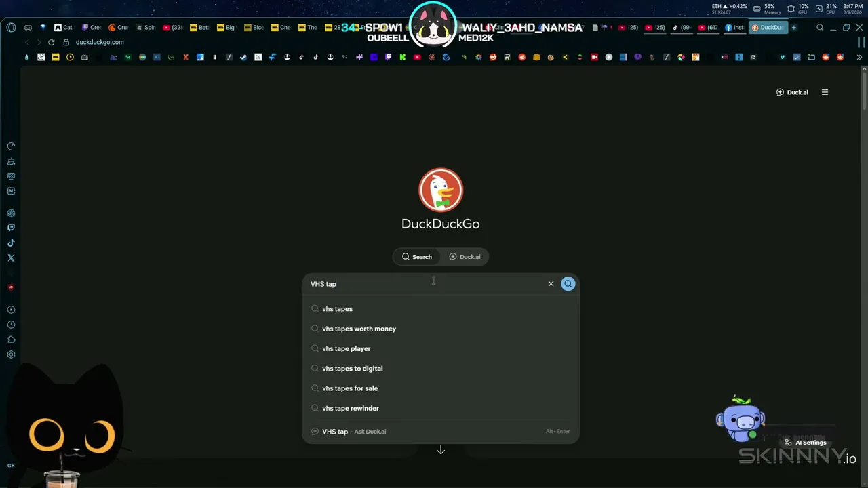Choose suggestion "vhs tapes to digital"
868x488 pixels.
(x=441, y=369)
